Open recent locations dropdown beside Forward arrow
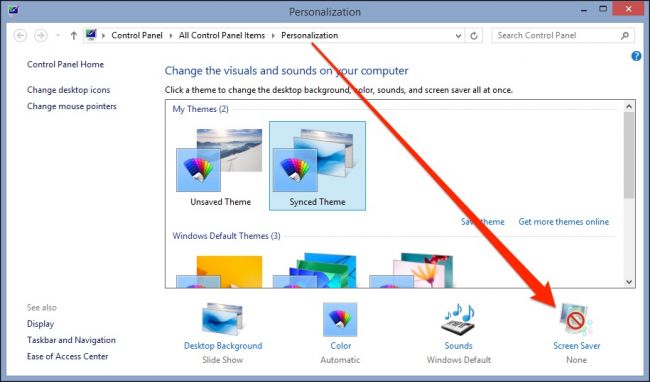This screenshot has width=650, height=382. point(58,36)
